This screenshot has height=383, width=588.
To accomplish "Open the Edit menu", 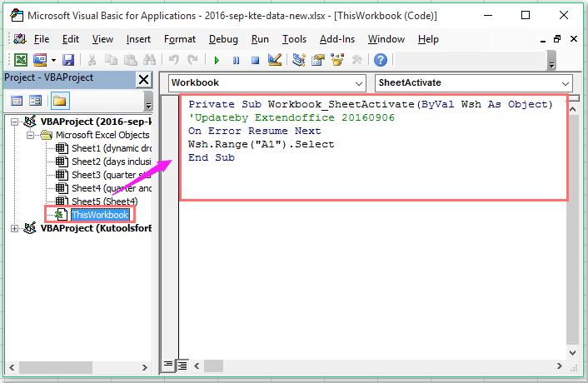I will 71,39.
